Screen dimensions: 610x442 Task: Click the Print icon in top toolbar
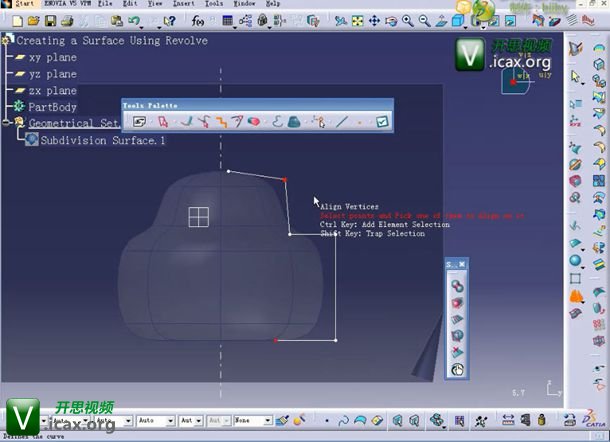point(67,20)
